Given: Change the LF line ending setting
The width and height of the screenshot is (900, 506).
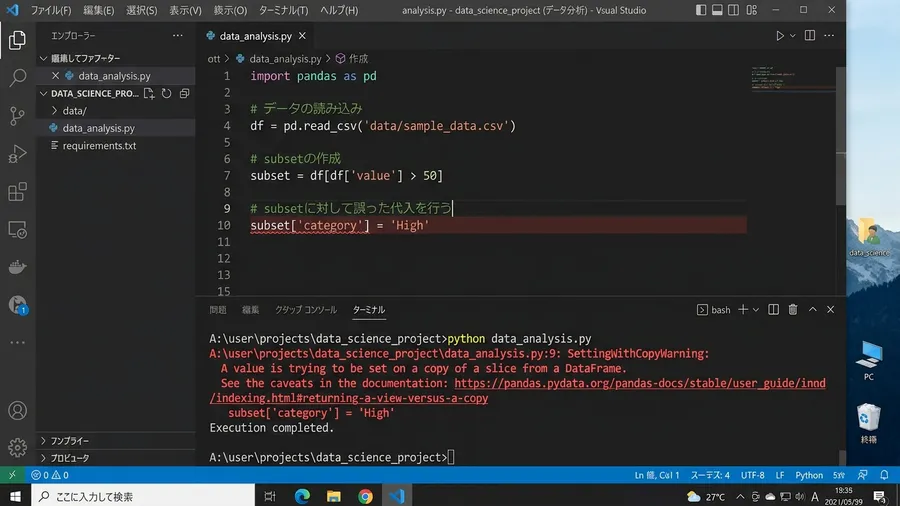Looking at the screenshot, I should 779,475.
